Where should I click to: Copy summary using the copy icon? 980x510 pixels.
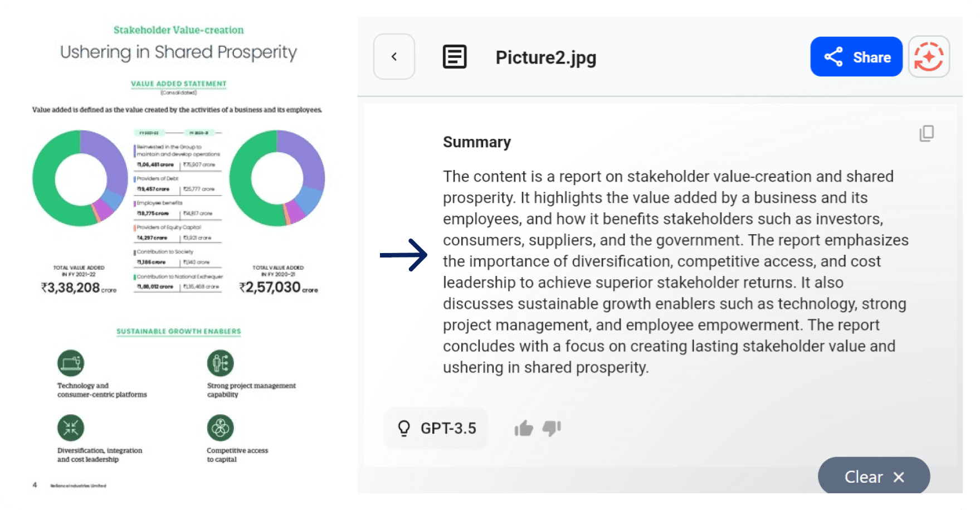click(927, 133)
